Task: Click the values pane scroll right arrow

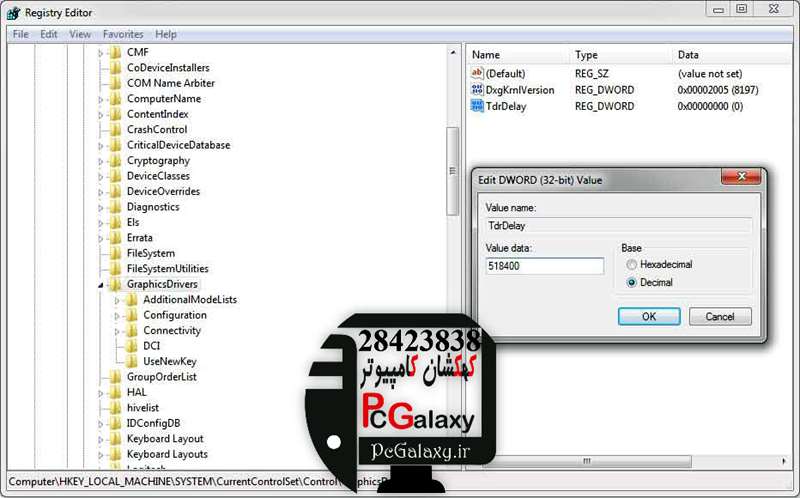Action: [784, 461]
